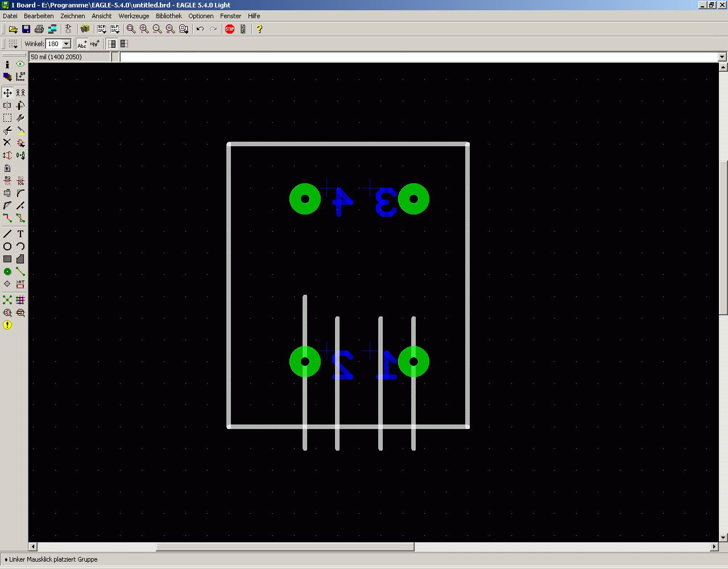
Task: Select the Mark origin tool
Action: point(20,76)
